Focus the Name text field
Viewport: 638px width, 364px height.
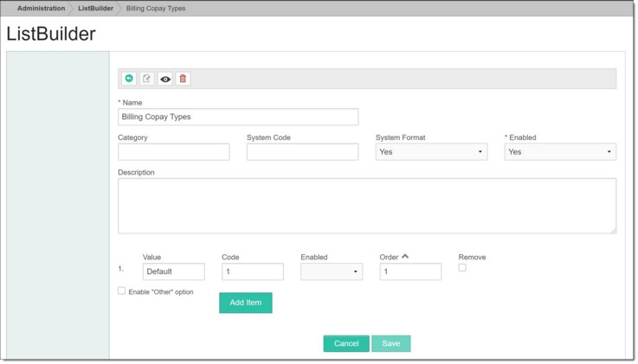tap(238, 117)
